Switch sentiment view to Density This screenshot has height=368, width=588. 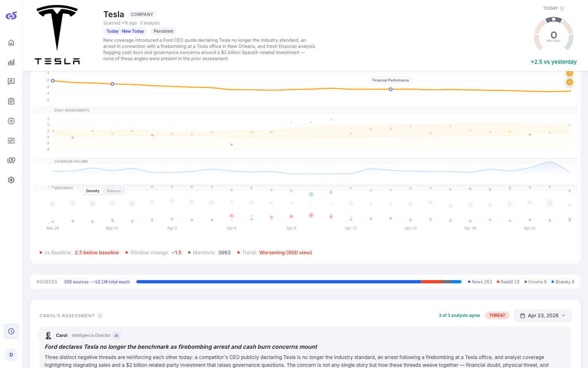click(93, 191)
